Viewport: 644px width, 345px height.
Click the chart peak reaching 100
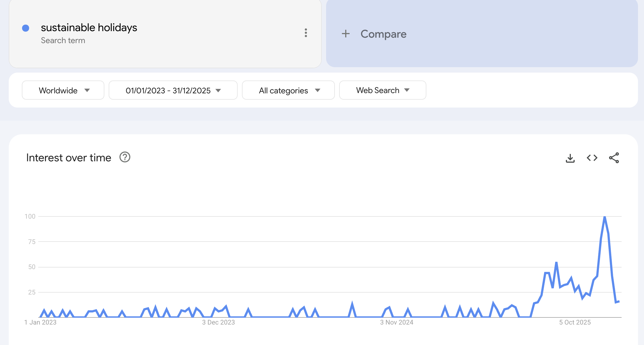pos(604,217)
